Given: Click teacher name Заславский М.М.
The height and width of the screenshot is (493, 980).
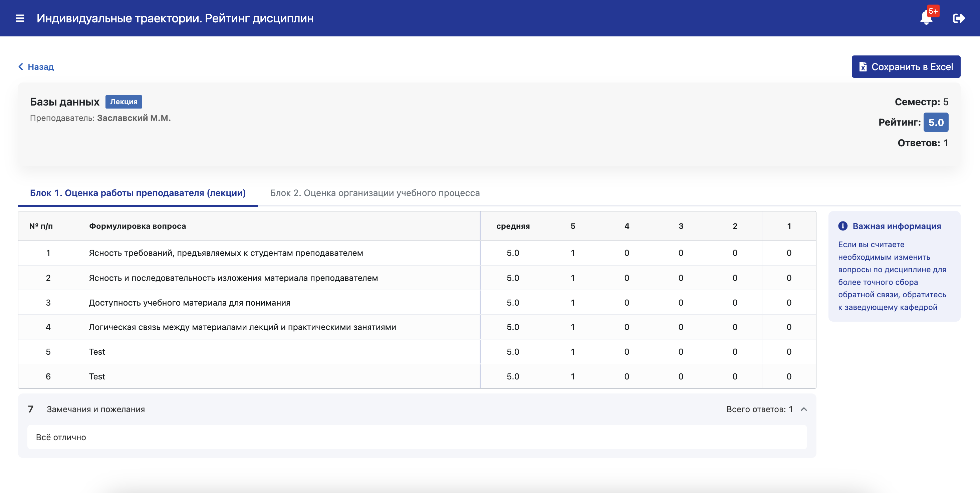Looking at the screenshot, I should point(134,118).
